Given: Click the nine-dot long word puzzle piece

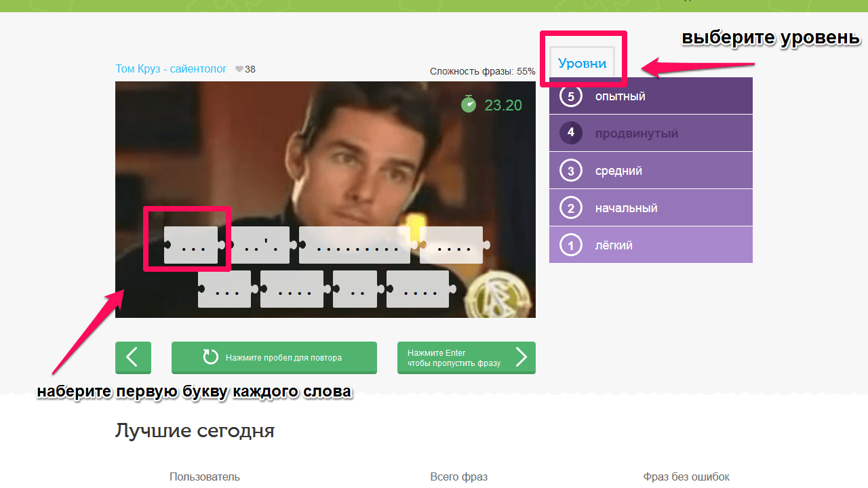Looking at the screenshot, I should coord(355,245).
